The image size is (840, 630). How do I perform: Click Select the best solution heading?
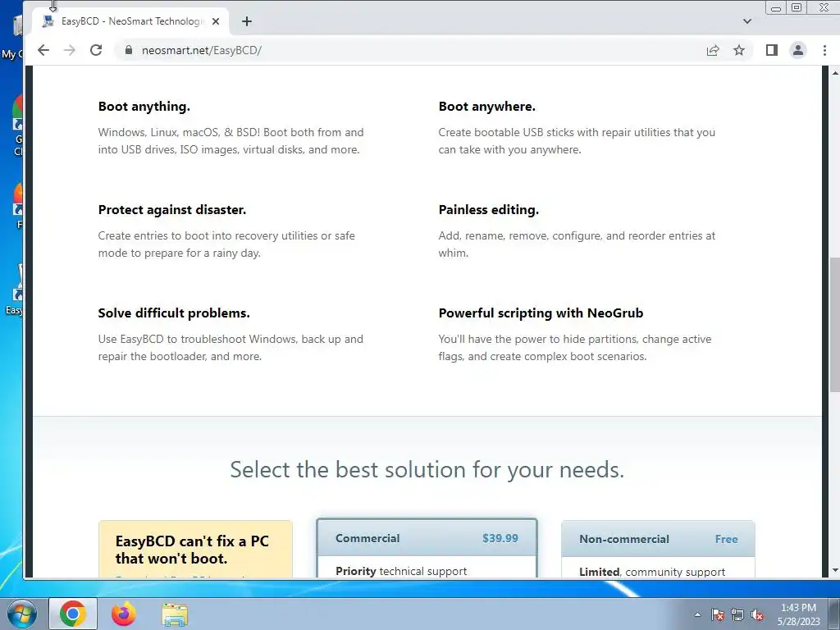point(427,470)
